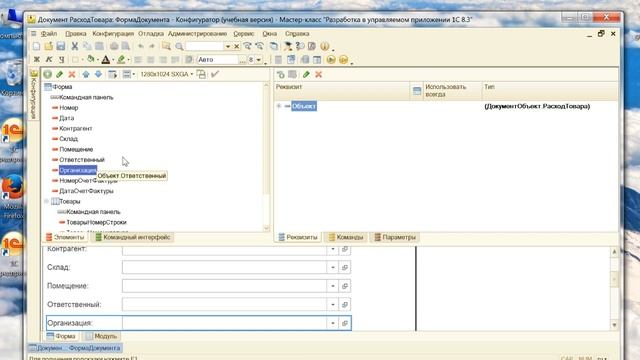Open the Конфигурация menu

[x=113, y=33]
